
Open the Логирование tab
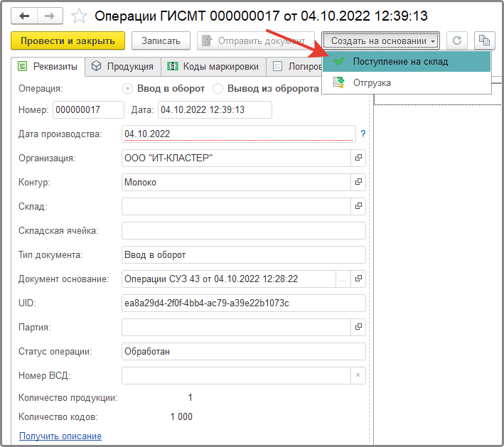point(294,67)
